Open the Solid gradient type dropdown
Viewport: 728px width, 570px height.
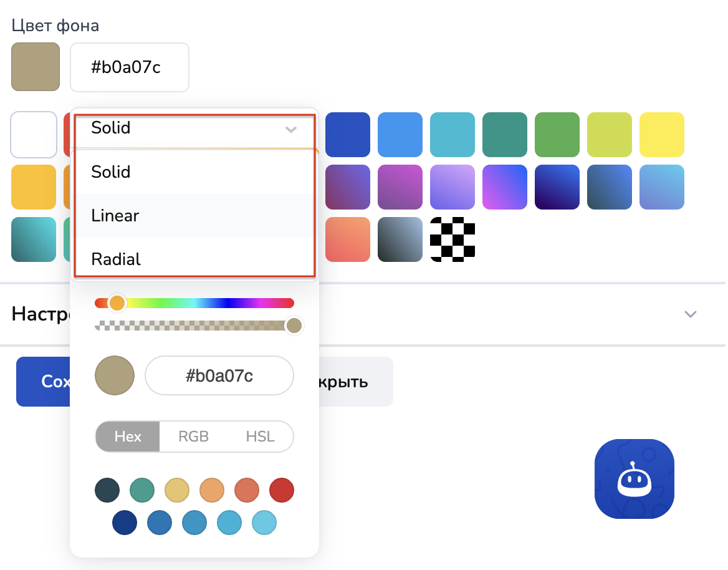[x=194, y=128]
